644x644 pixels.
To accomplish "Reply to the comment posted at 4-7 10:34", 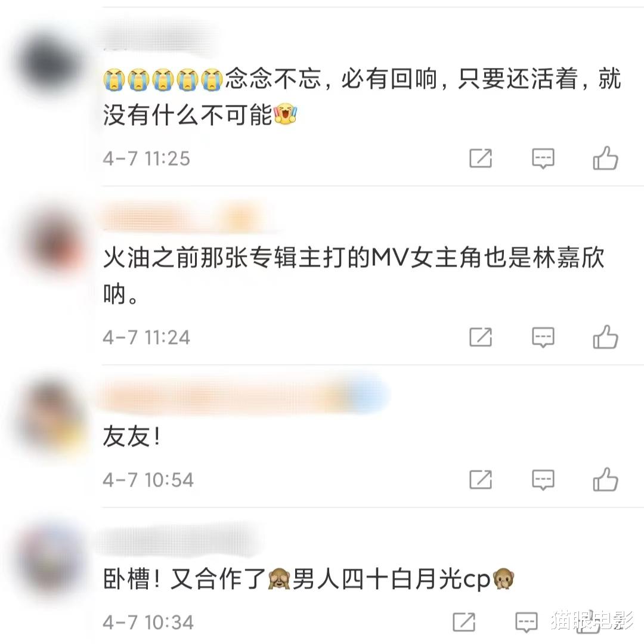I will [527, 622].
